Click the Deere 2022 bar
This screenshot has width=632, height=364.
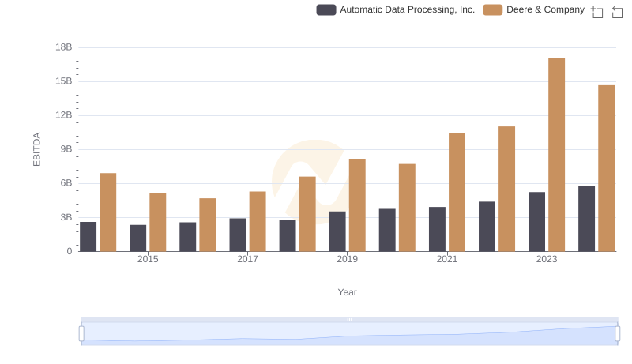click(x=506, y=189)
